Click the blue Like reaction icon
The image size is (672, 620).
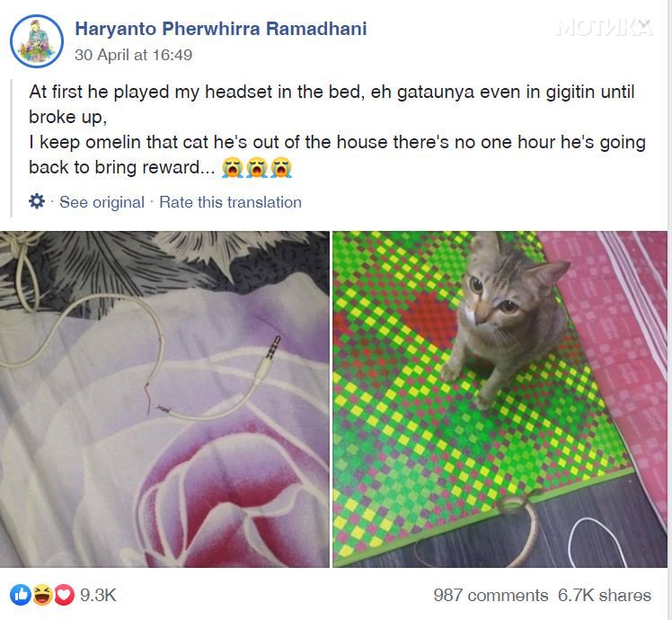pyautogui.click(x=20, y=595)
